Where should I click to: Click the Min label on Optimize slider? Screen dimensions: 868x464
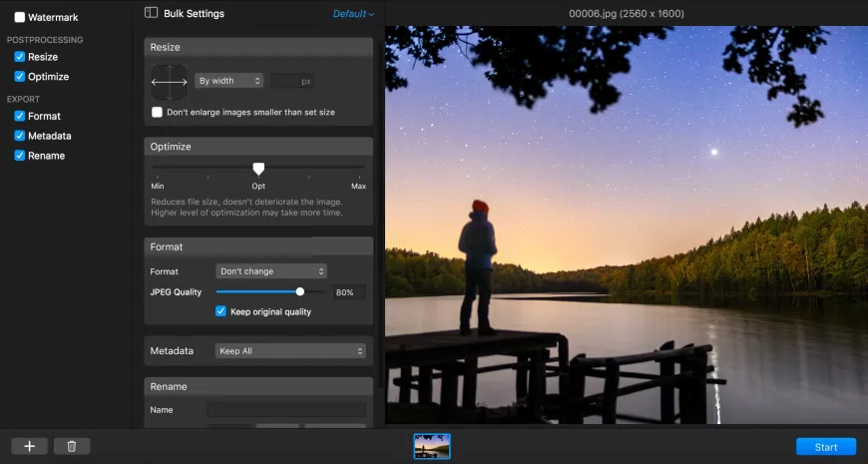click(158, 186)
